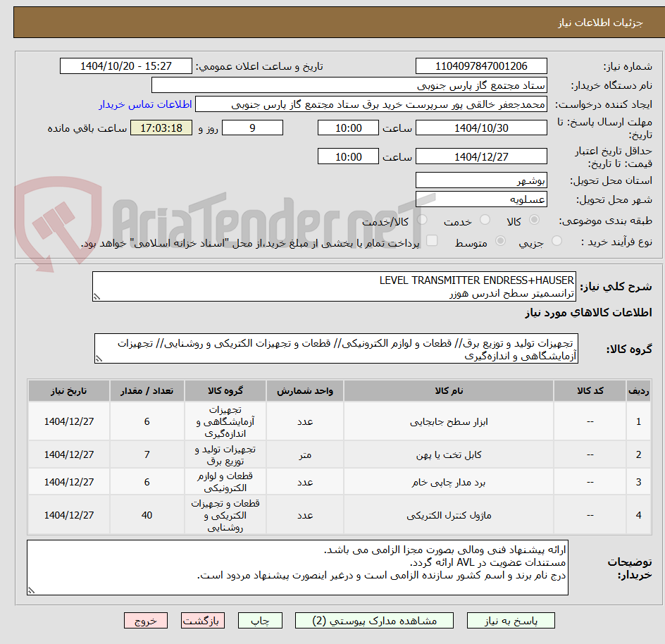
Task: Click the تاریخ نیاز column header
Action: point(69,391)
